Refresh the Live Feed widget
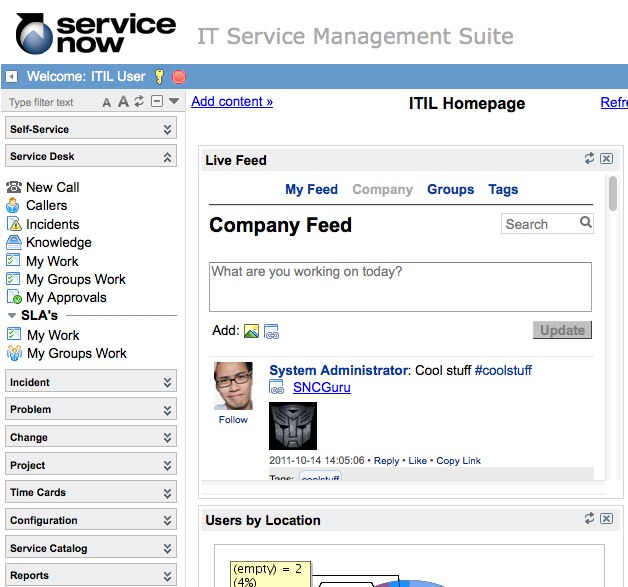This screenshot has height=587, width=628. click(x=590, y=159)
